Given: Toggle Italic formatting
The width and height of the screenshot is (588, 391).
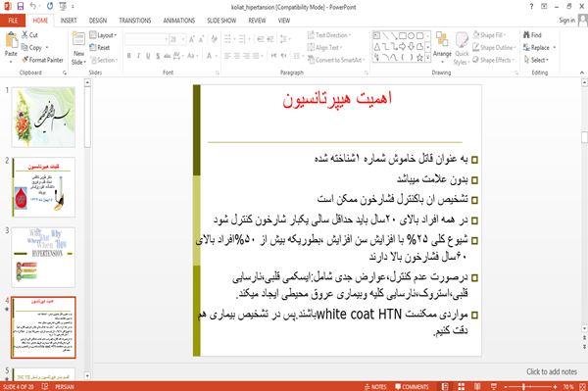Looking at the screenshot, I should coord(138,56).
